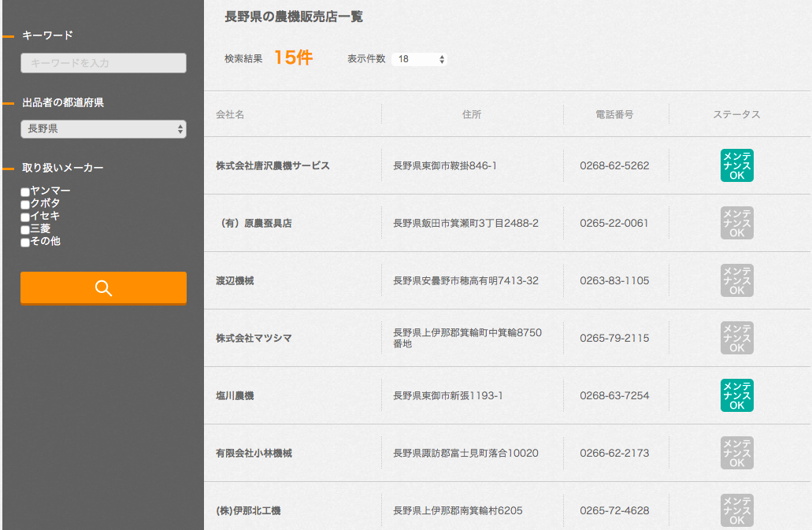Click the メンテナンスOK badge for 有限会社小林機械
This screenshot has width=812, height=530.
736,453
